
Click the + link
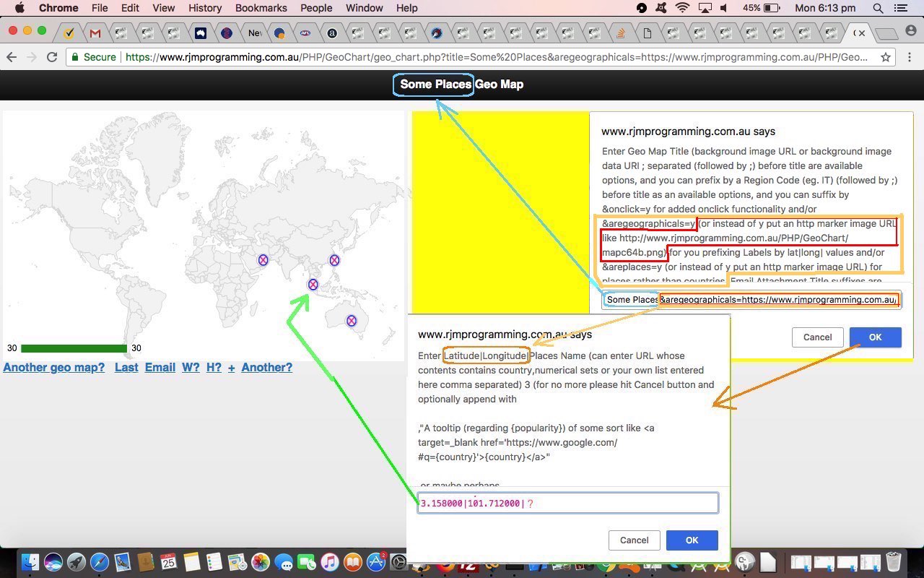tap(231, 367)
